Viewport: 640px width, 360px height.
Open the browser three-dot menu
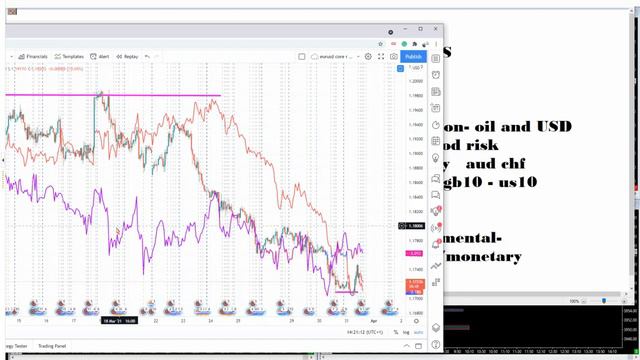[436, 44]
